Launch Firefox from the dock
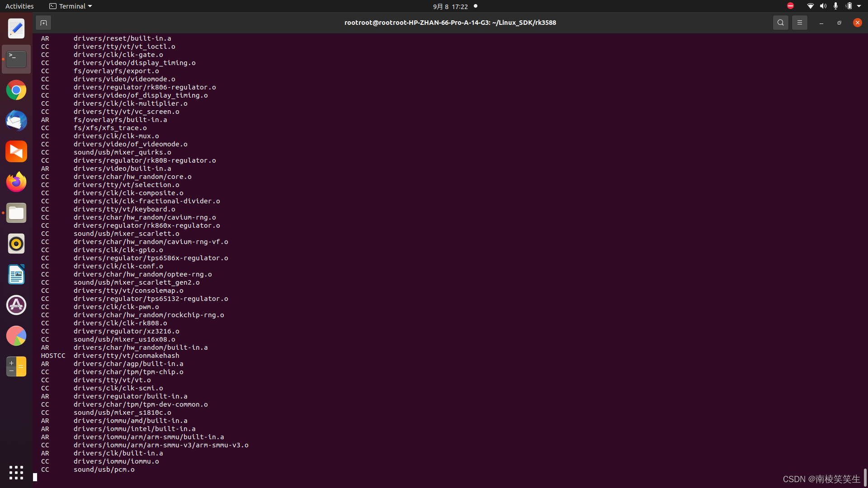 [x=16, y=182]
